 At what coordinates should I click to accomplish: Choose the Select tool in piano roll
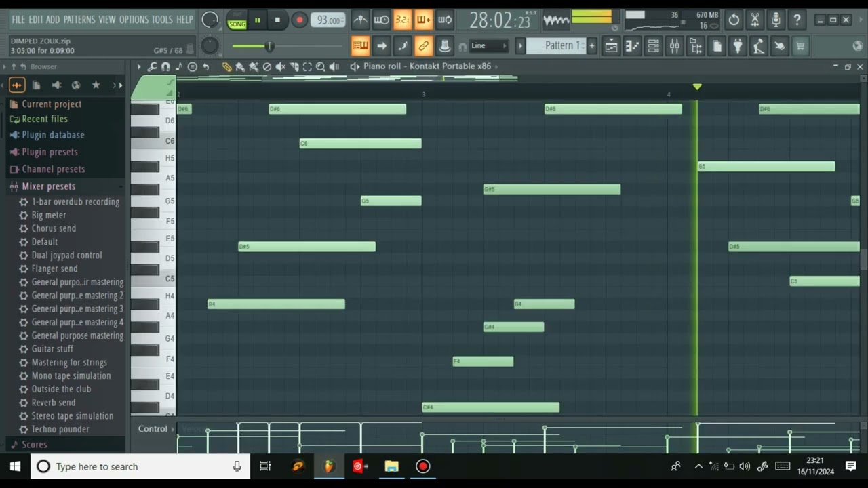coord(307,66)
